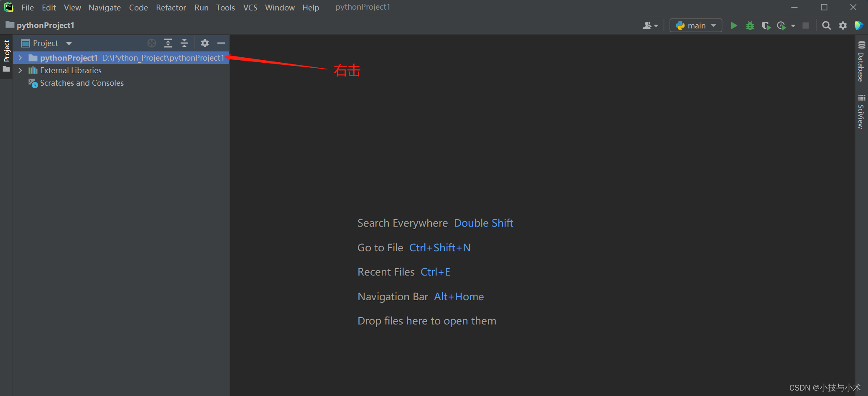Click 'Drop files here to open them'
The image size is (868, 396).
[427, 321]
